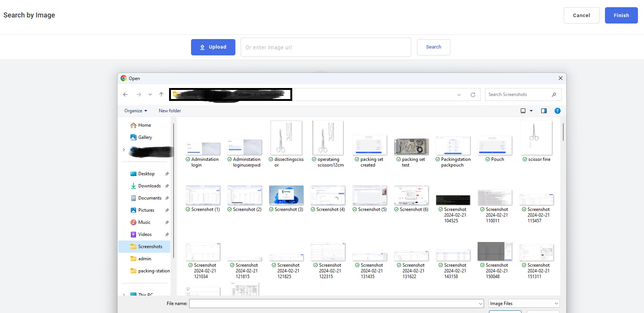Click the Cancel button
Image resolution: width=644 pixels, height=313 pixels.
[581, 16]
